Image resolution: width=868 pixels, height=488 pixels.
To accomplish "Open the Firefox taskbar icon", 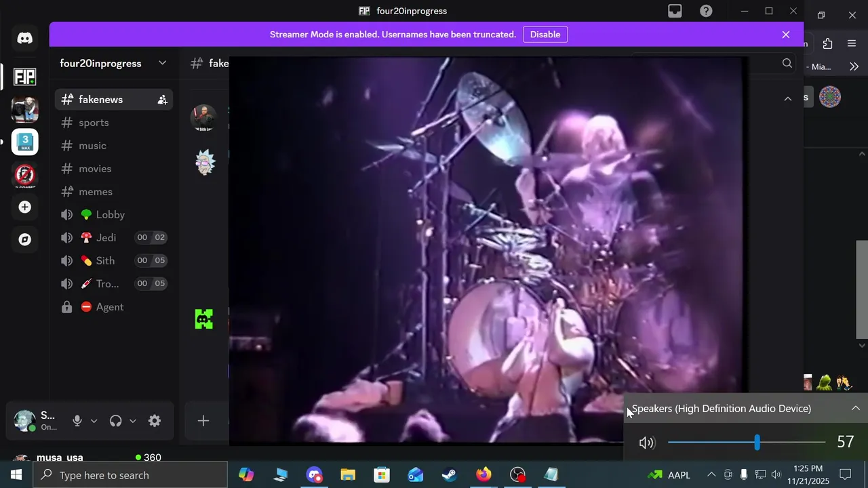I will pyautogui.click(x=484, y=475).
